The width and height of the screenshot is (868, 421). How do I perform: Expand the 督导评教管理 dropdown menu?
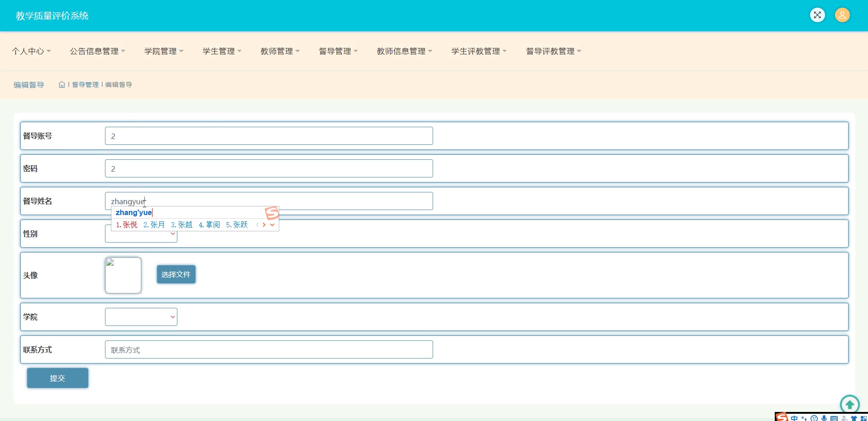tap(553, 51)
